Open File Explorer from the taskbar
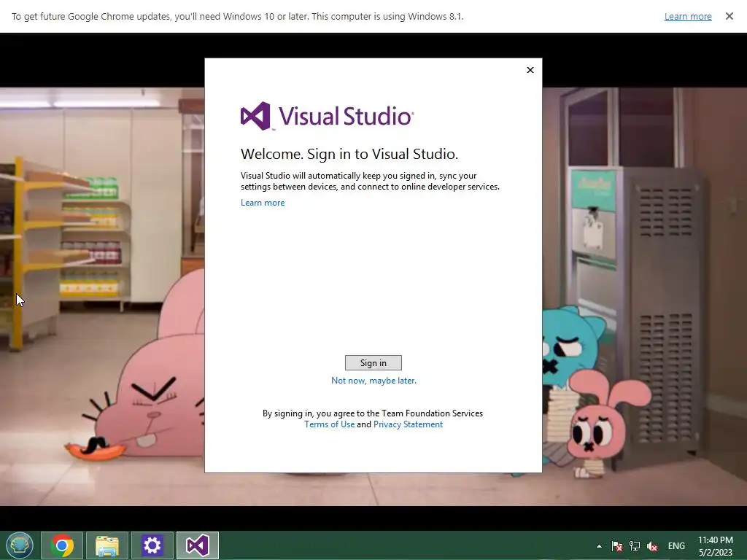This screenshot has width=747, height=560. coord(107,545)
